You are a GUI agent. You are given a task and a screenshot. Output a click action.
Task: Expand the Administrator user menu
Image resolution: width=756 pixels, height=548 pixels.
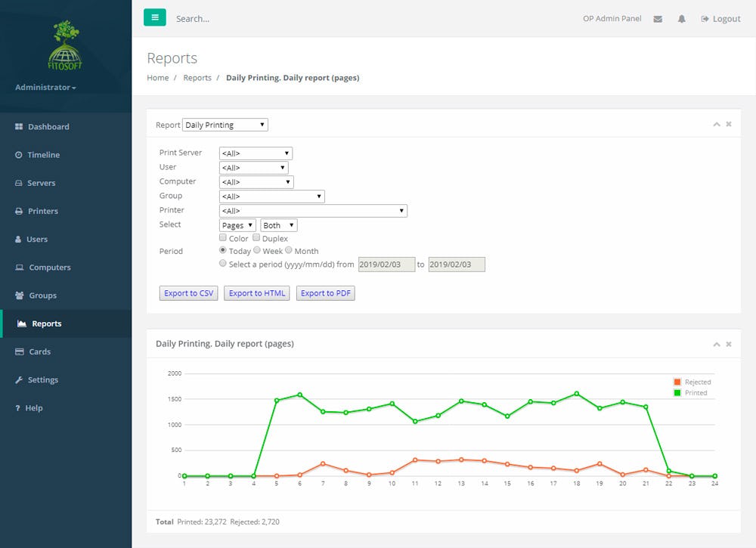44,87
